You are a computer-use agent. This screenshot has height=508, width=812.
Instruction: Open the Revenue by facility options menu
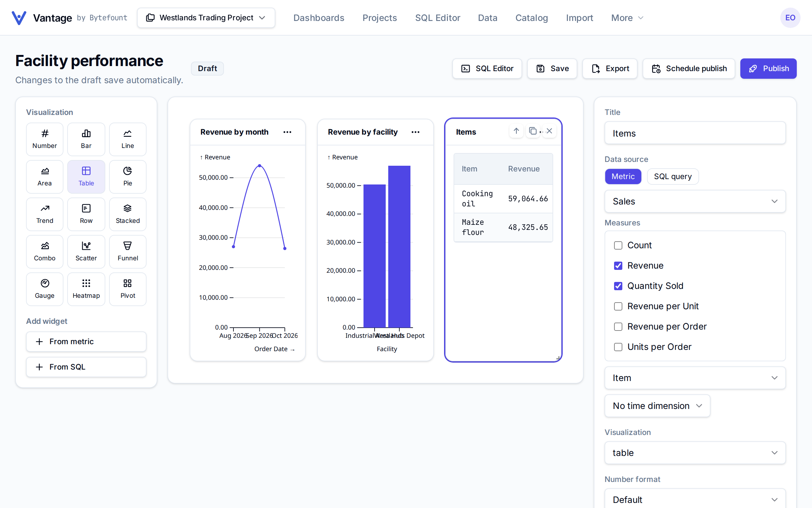[x=416, y=132]
